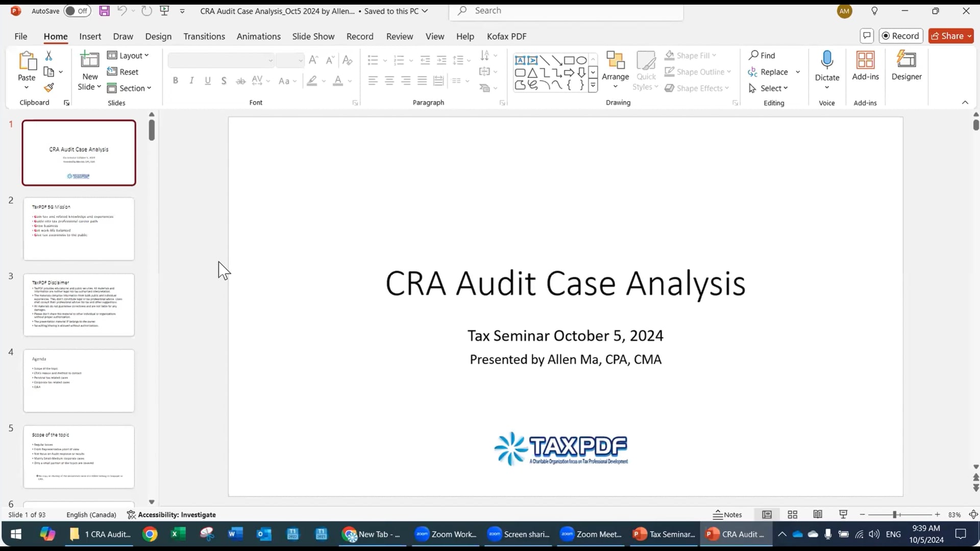This screenshot has width=980, height=551.
Task: Click the Find magnifier in the Editing group
Action: tap(753, 55)
